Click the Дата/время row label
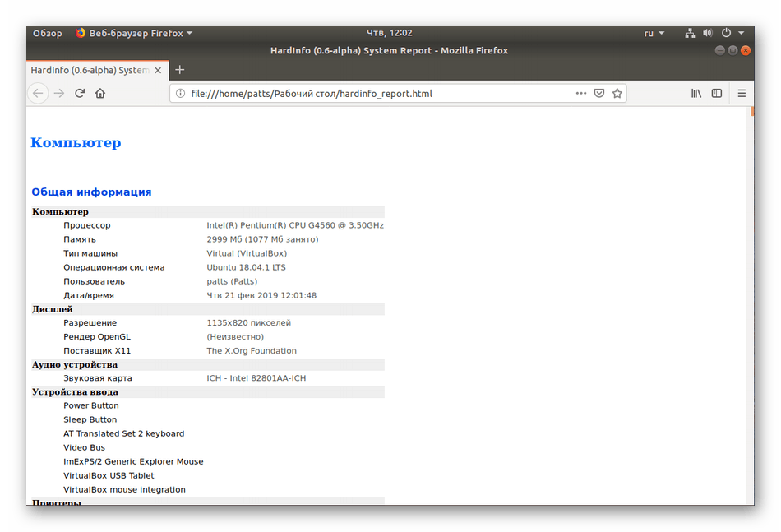 [x=88, y=295]
